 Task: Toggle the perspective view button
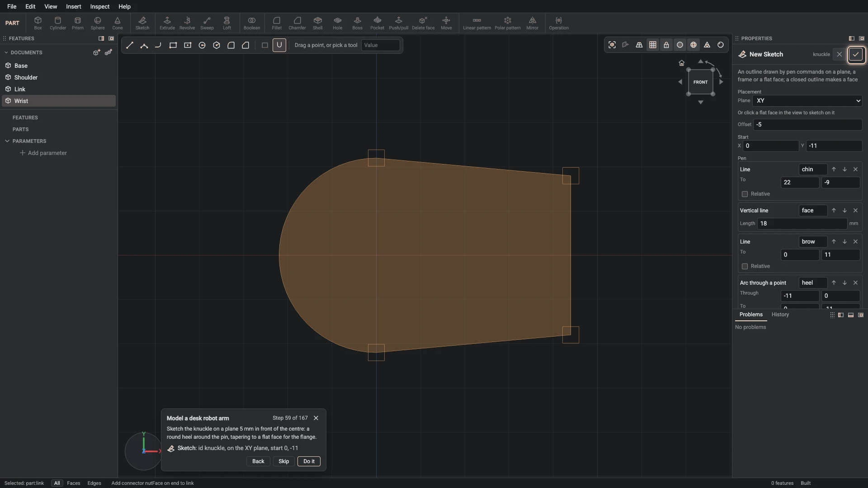point(639,45)
